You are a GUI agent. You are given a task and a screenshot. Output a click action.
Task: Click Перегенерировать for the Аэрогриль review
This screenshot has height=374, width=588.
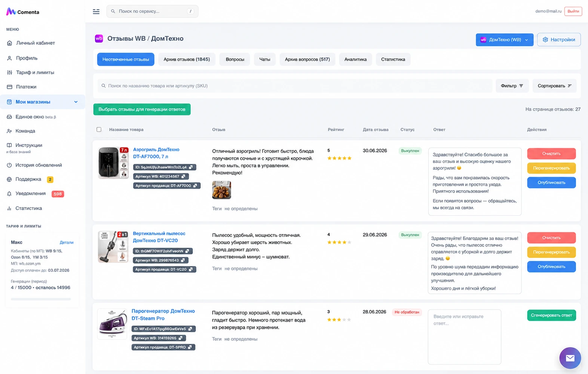(x=551, y=168)
